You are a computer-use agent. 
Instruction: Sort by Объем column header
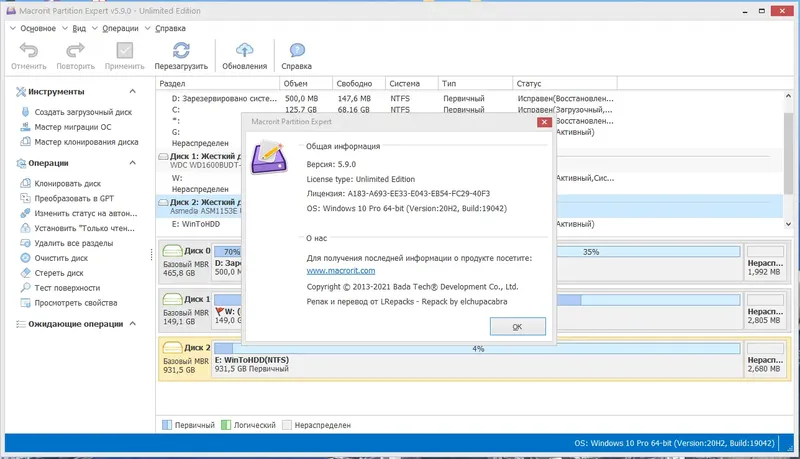tap(306, 83)
